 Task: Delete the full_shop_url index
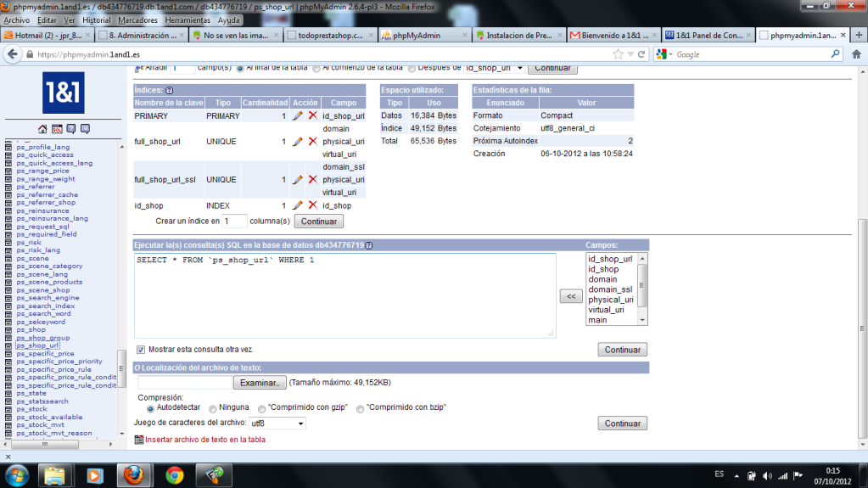pyautogui.click(x=313, y=141)
